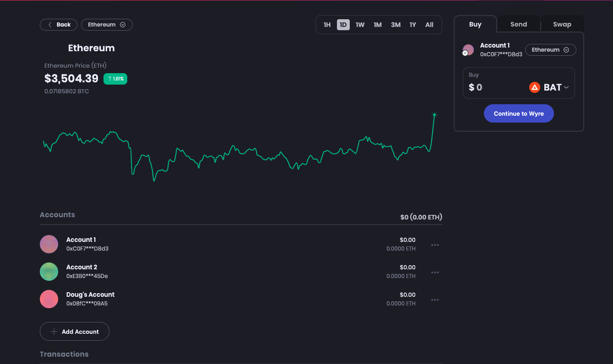
Task: Open the BAT asset dropdown
Action: click(x=549, y=87)
